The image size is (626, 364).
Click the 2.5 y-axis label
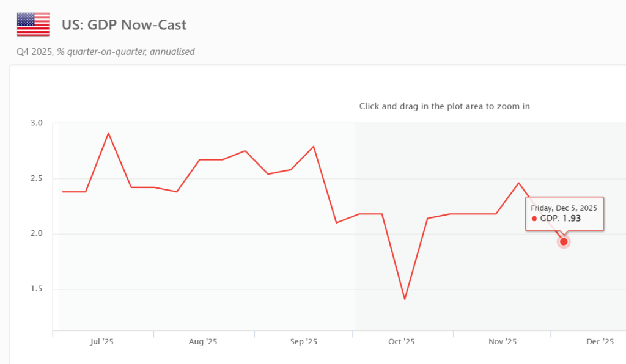37,178
